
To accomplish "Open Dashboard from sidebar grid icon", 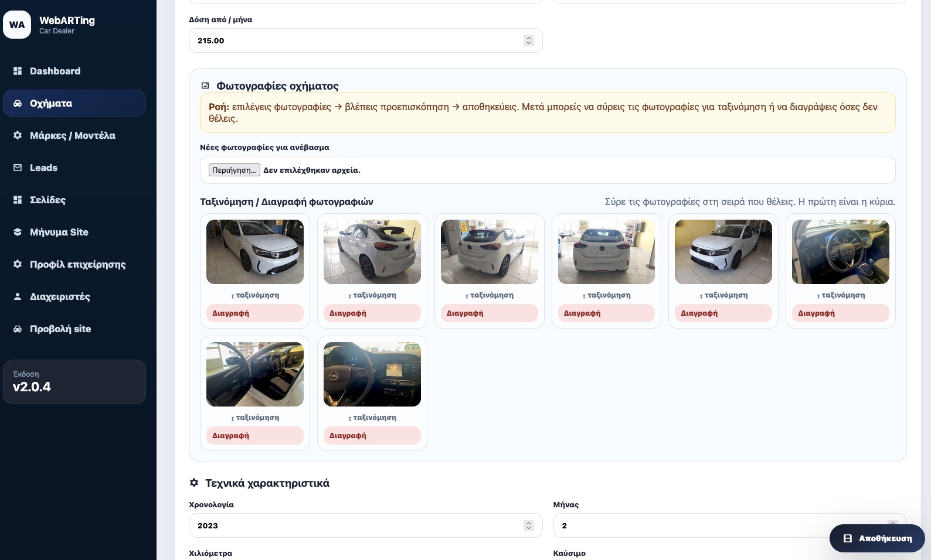I will (x=18, y=71).
